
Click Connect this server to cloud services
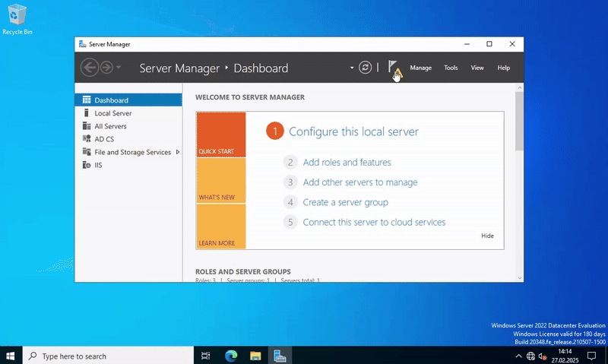[374, 222]
